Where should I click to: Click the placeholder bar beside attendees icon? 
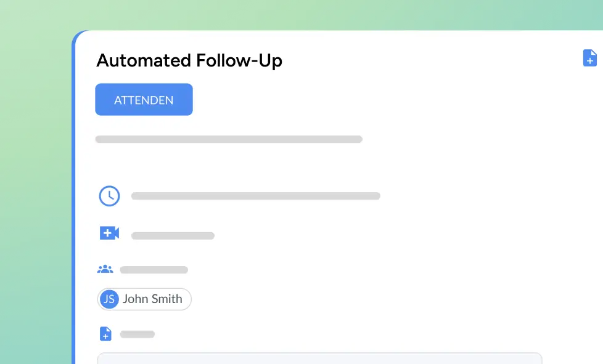[x=154, y=270]
